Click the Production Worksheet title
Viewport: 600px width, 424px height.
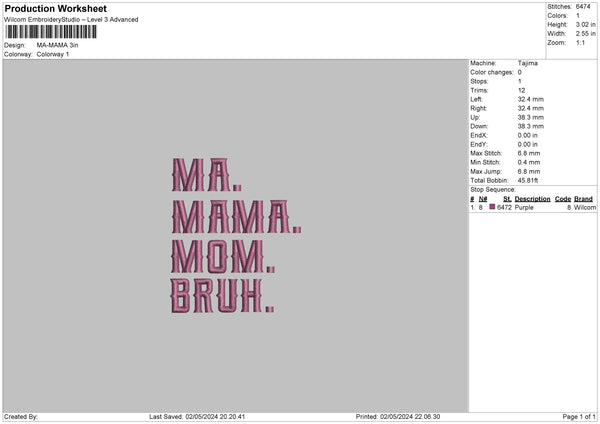55,8
